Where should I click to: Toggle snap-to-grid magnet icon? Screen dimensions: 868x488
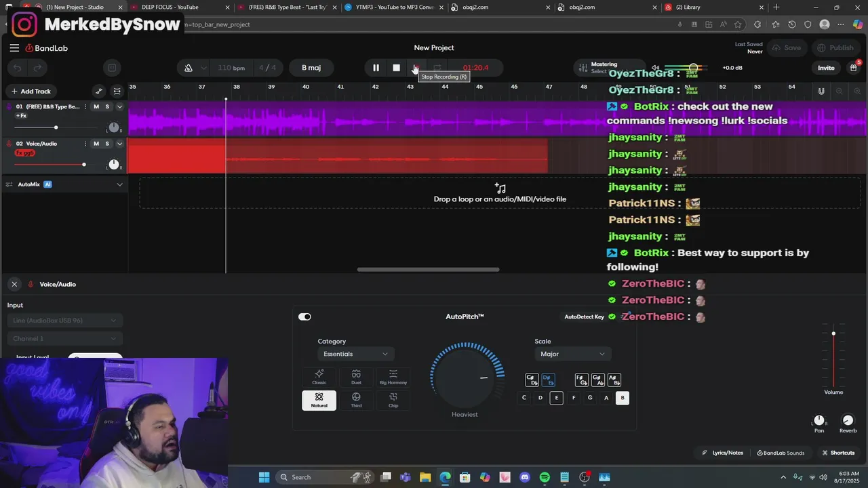(821, 91)
